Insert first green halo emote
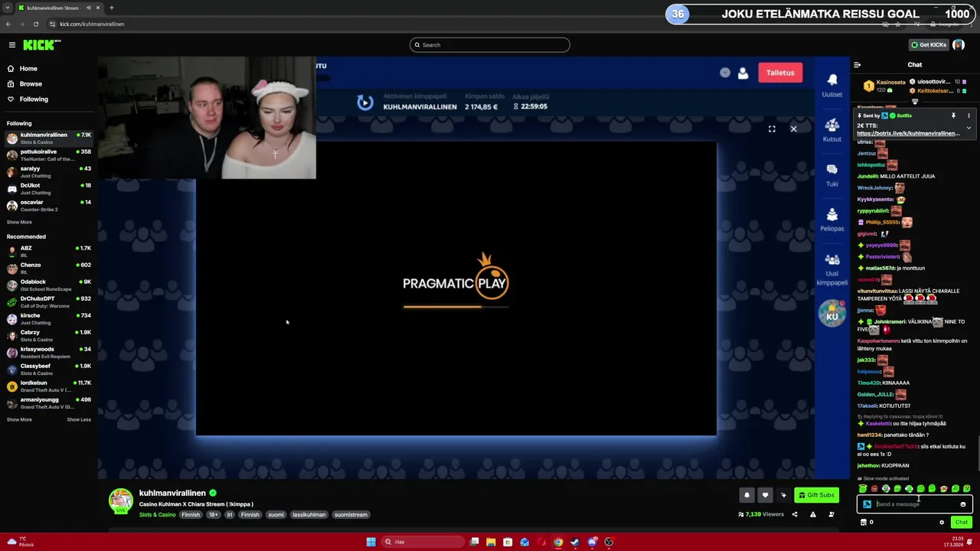This screenshot has height=551, width=980. point(863,488)
